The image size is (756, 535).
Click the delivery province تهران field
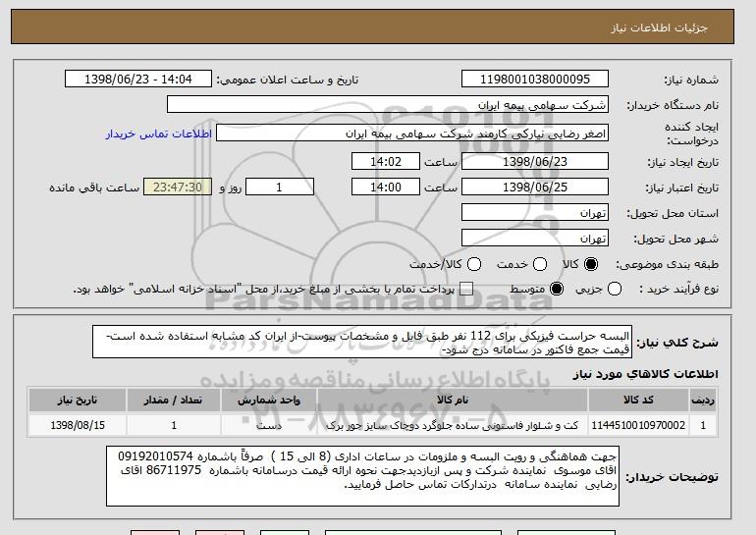(535, 213)
